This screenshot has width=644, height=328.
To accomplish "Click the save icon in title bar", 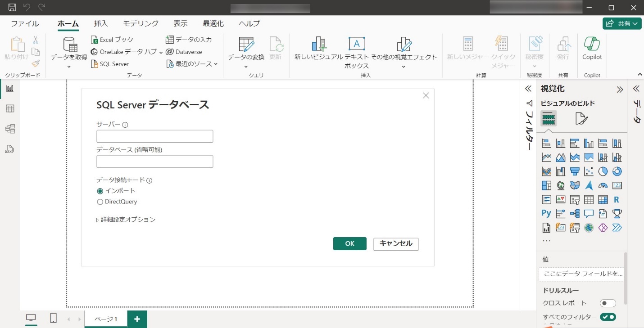I will (12, 7).
